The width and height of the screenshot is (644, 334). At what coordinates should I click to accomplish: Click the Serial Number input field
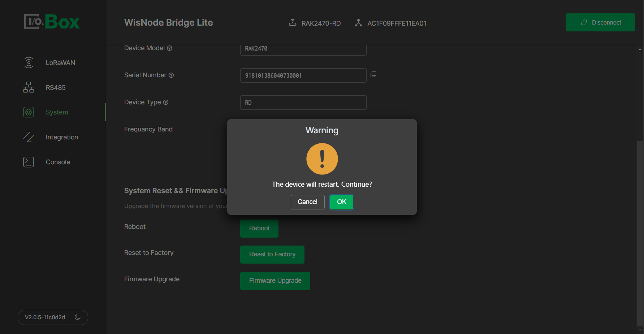[303, 75]
